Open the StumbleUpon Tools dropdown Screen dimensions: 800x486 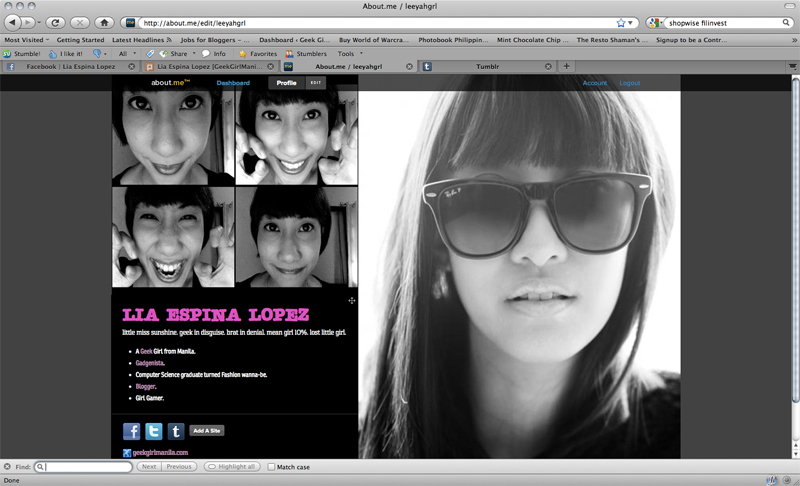(350, 53)
